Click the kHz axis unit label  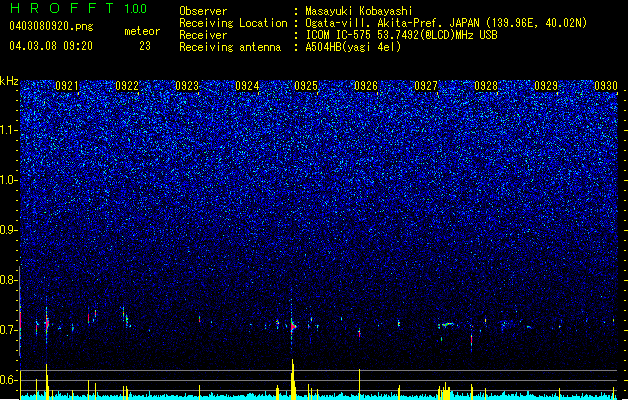[x=9, y=81]
